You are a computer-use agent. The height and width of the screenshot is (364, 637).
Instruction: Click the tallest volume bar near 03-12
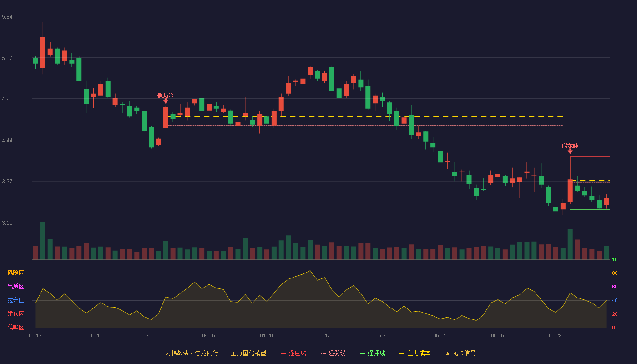(43, 241)
